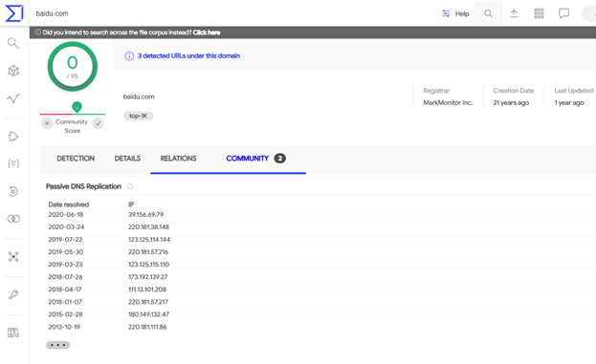
Task: Open the apps grid icon
Action: tap(539, 13)
